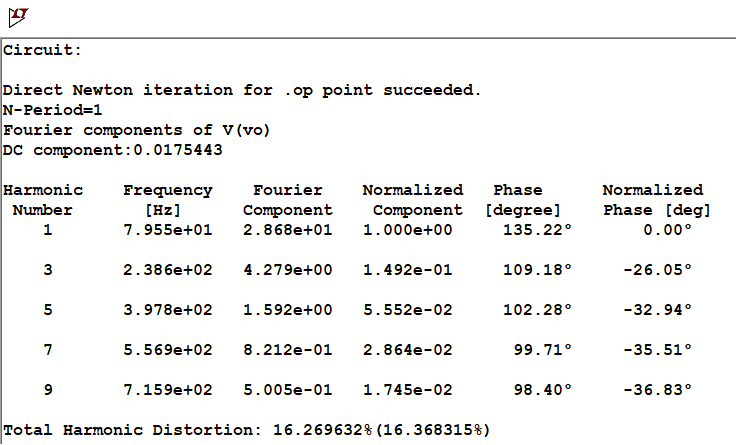Select the N-Period=1 line
Screen dimensions: 736x445
pyautogui.click(x=53, y=110)
